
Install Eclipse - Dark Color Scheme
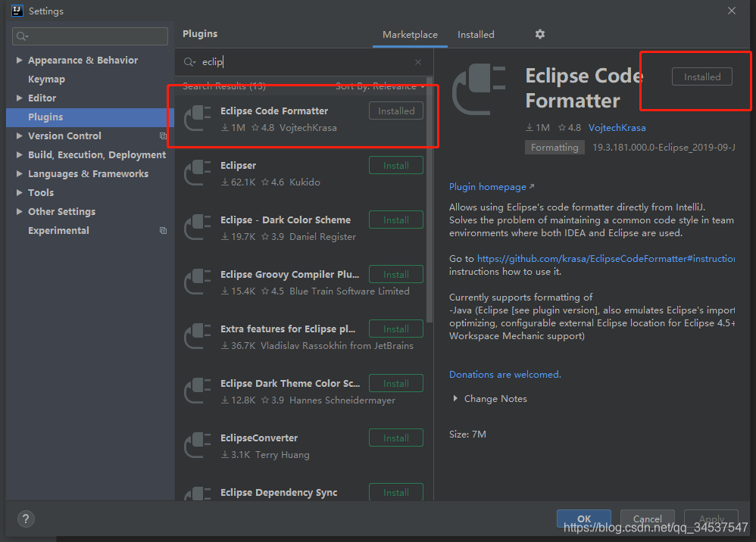click(396, 220)
